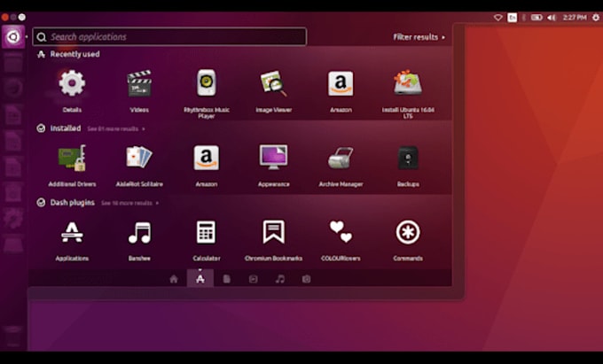Click the Ubuntu dash launcher button
This screenshot has width=603, height=364.
[x=13, y=37]
